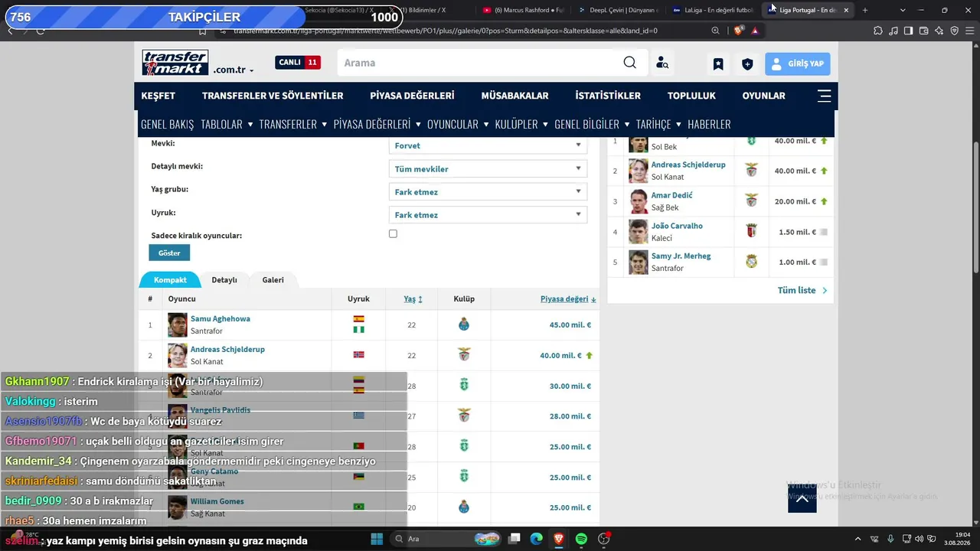This screenshot has width=980, height=551.
Task: Click the Spain flag in Samu Aghehowa's row
Action: pos(358,319)
